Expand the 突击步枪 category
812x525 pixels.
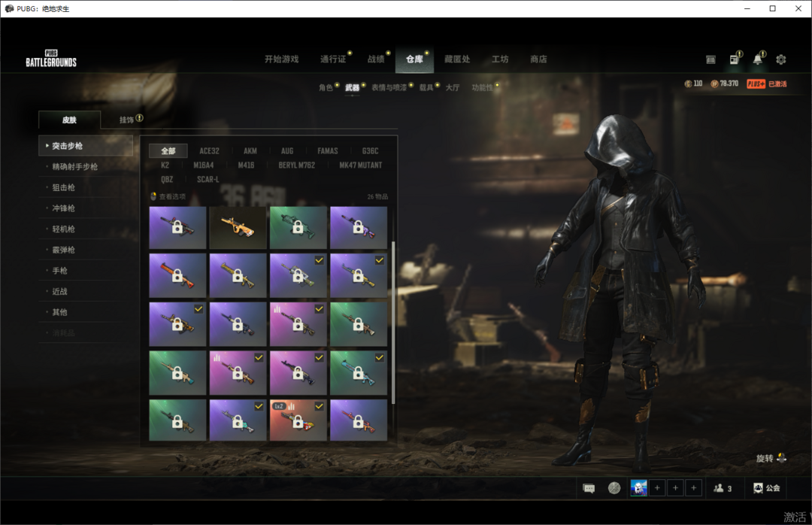point(86,146)
